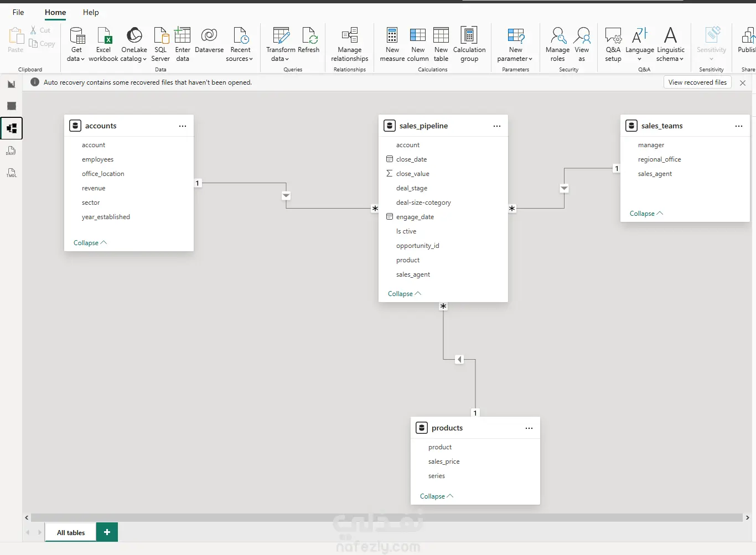Open more options for sales_teams table
The image size is (756, 555).
click(x=739, y=126)
